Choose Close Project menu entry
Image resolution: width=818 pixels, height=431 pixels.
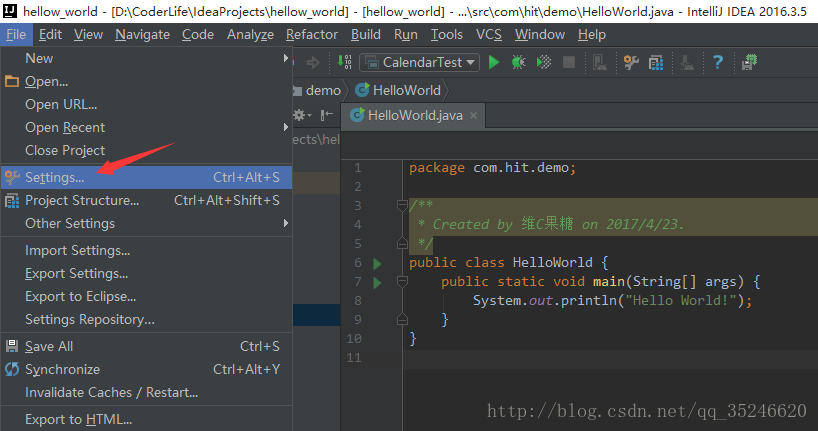[x=147, y=150]
